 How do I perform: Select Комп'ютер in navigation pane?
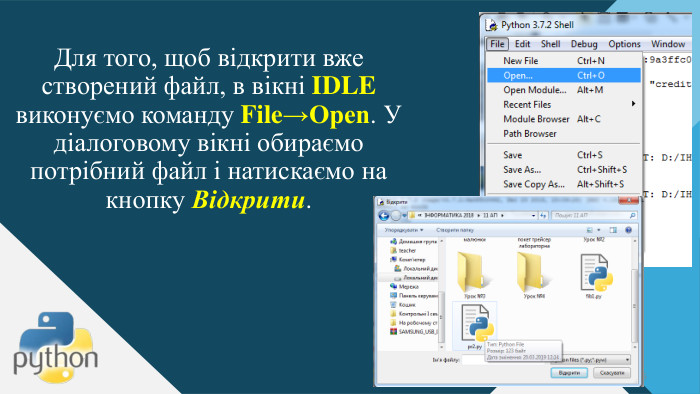click(408, 260)
